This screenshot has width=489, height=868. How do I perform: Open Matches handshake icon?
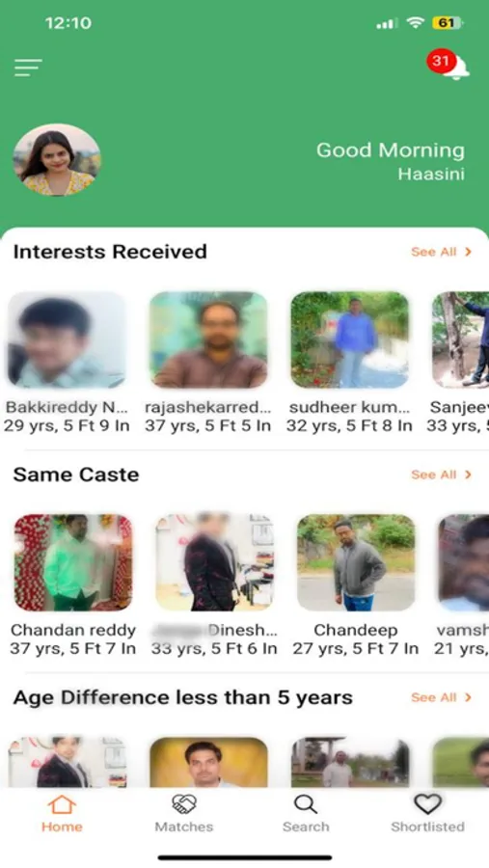(x=184, y=803)
